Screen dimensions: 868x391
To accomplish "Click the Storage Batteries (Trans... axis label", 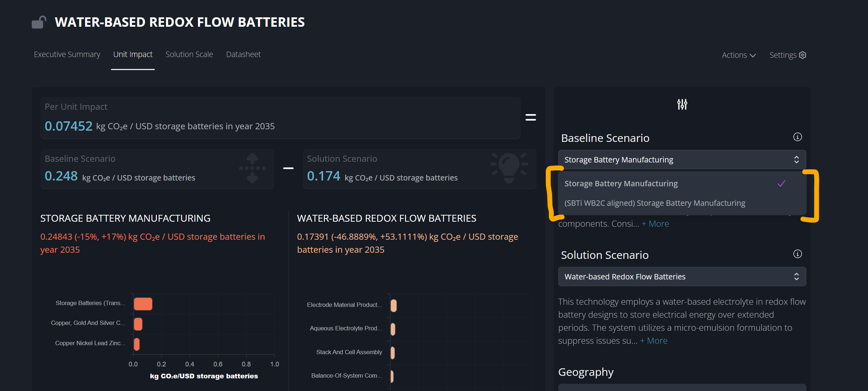I will coord(91,303).
